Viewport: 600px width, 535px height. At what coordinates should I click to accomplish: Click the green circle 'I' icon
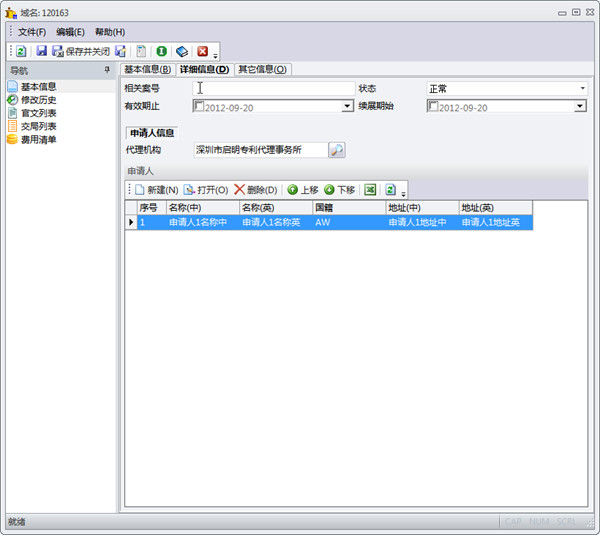click(x=161, y=51)
